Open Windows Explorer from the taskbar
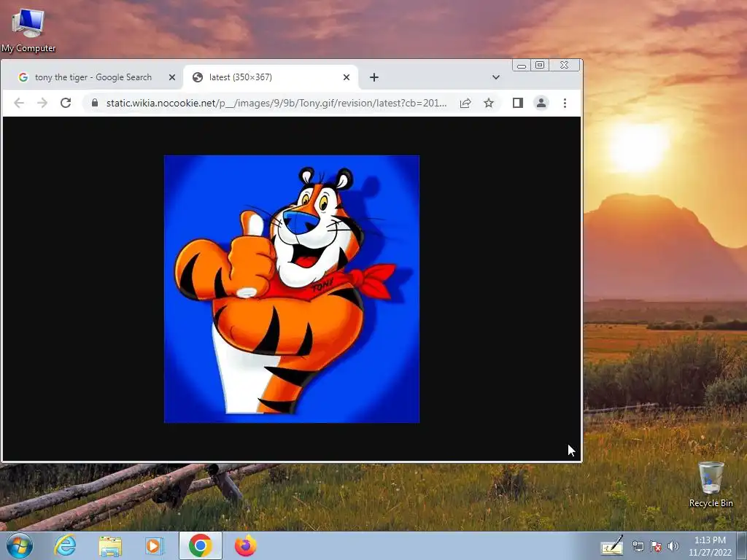This screenshot has width=747, height=560. tap(110, 545)
